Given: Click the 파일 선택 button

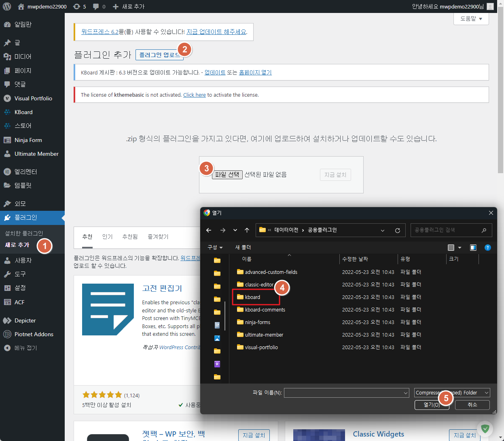Looking at the screenshot, I should coord(227,174).
